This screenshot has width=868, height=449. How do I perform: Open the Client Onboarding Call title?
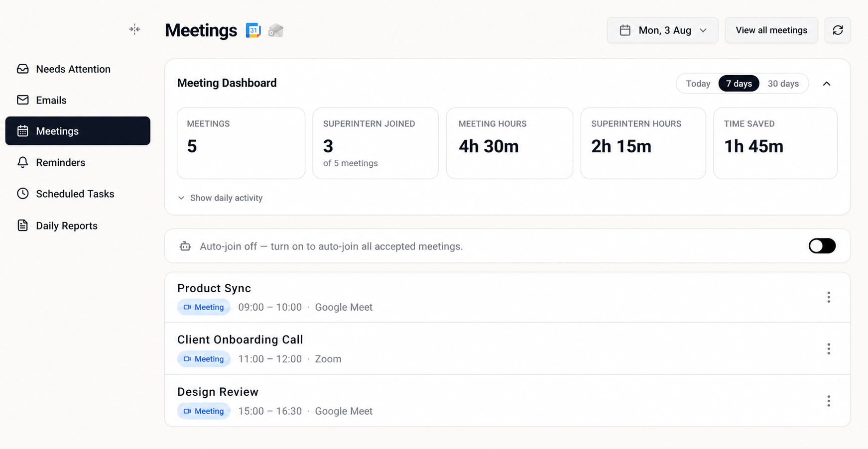coord(240,339)
